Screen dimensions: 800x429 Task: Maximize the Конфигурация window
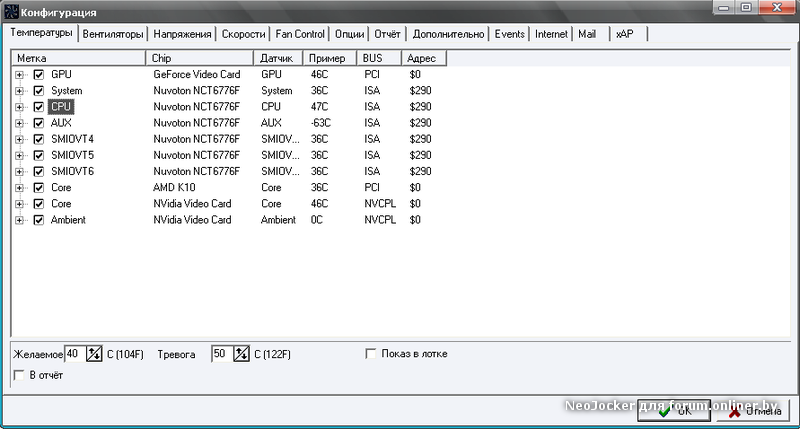pyautogui.click(x=746, y=8)
